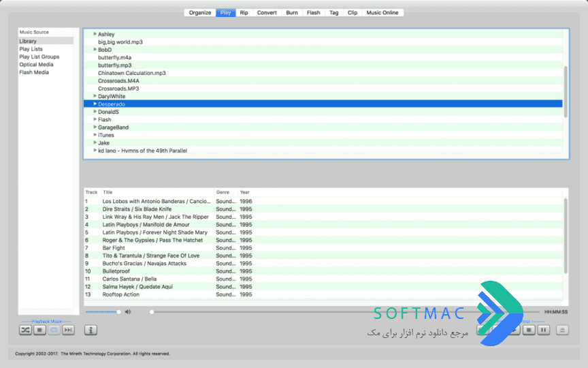Select track Carlos Santana / Bella

323,279
